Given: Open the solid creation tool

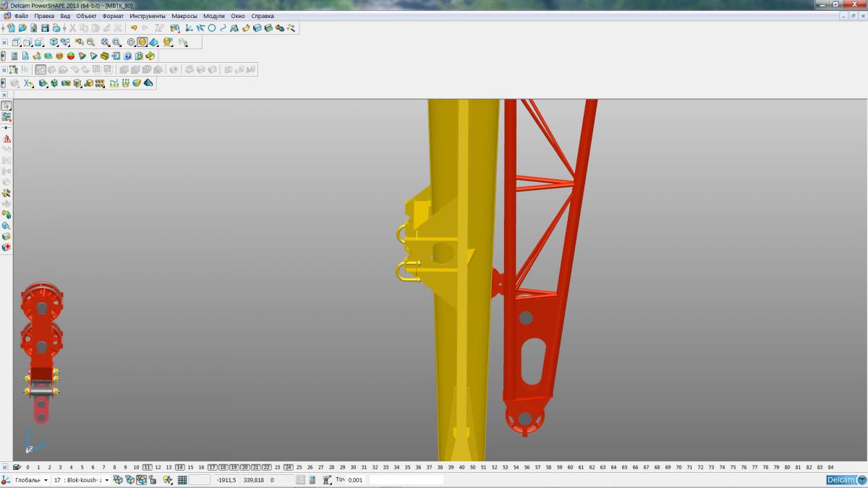Looking at the screenshot, I should point(257,27).
